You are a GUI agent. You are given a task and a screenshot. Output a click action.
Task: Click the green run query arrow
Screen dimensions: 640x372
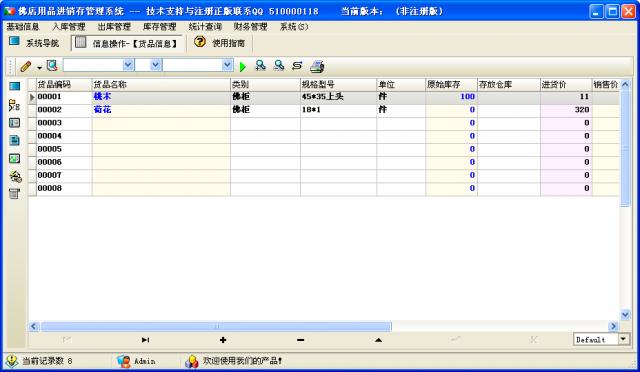[243, 67]
